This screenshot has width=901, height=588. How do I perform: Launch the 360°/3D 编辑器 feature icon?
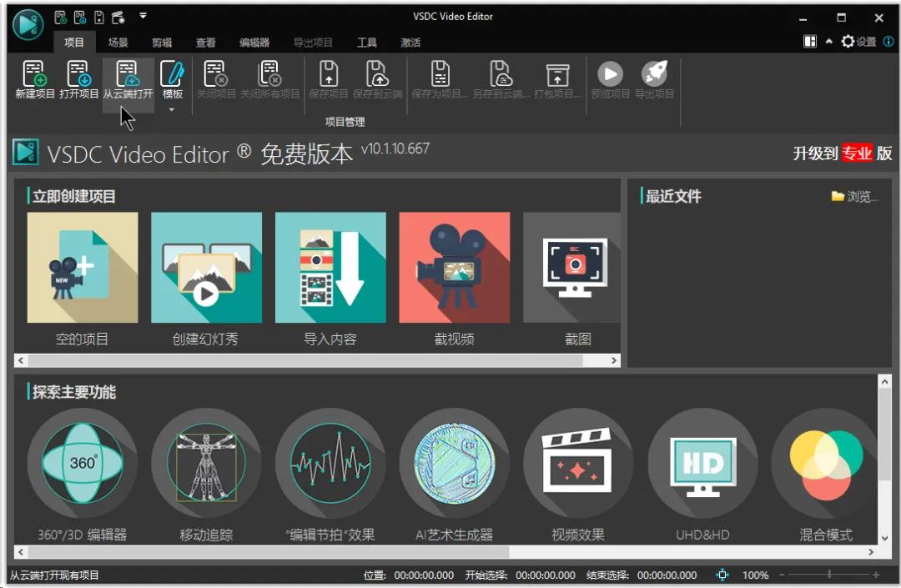tap(82, 463)
